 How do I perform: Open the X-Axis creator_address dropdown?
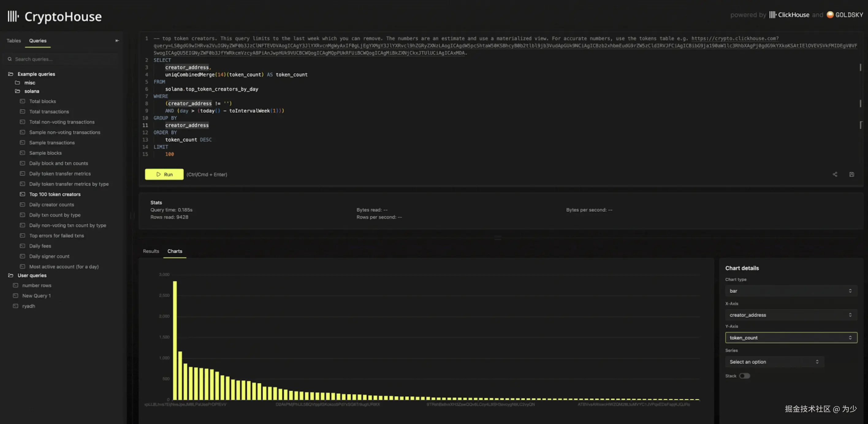tap(790, 315)
